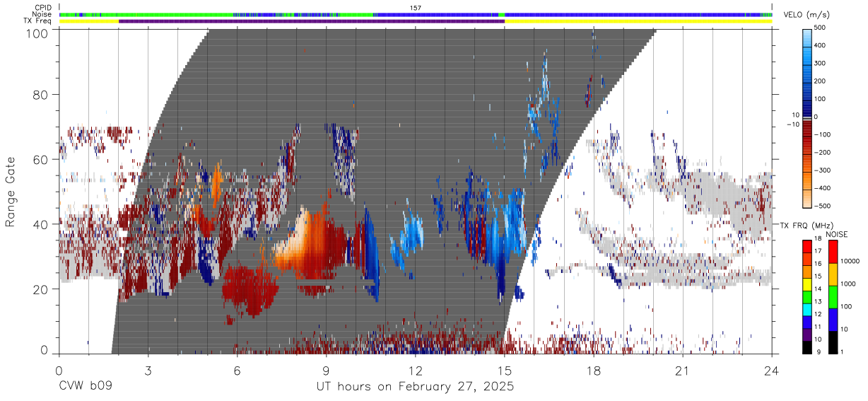Click TX frequency scale label 9
The height and width of the screenshot is (401, 868).
pyautogui.click(x=819, y=351)
